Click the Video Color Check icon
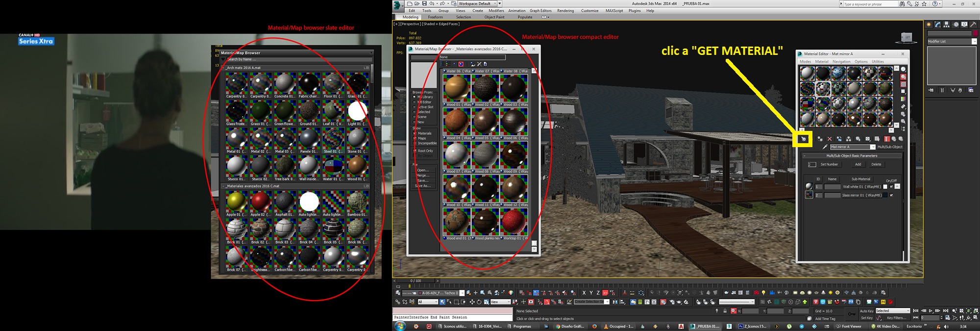Image resolution: width=980 pixels, height=331 pixels. (x=903, y=99)
